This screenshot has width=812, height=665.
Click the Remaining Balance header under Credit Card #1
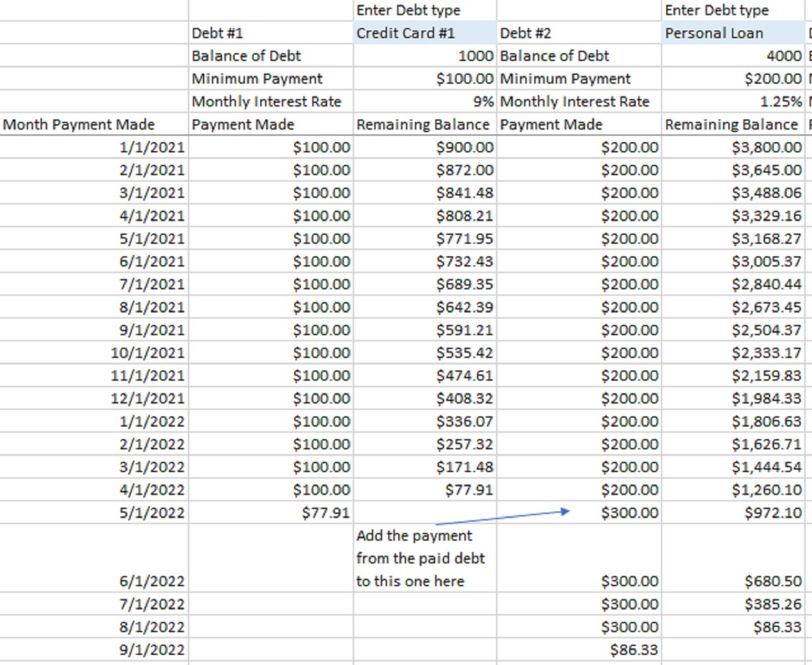click(x=424, y=124)
